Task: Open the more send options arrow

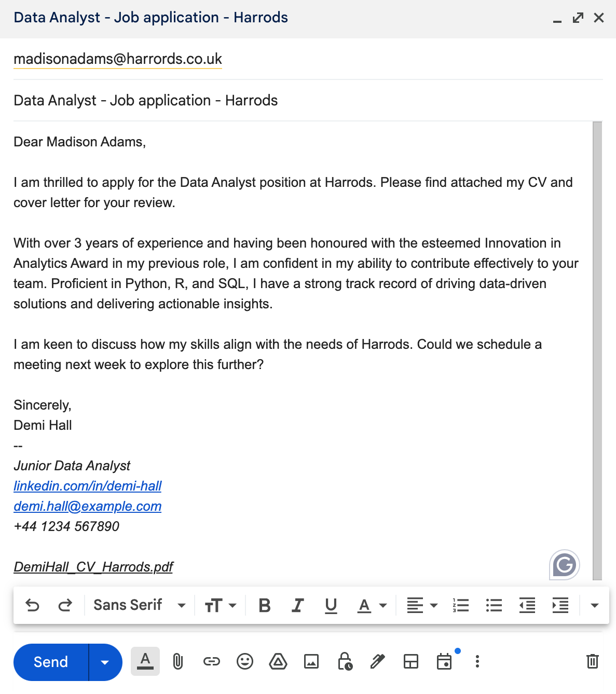Action: pos(104,662)
